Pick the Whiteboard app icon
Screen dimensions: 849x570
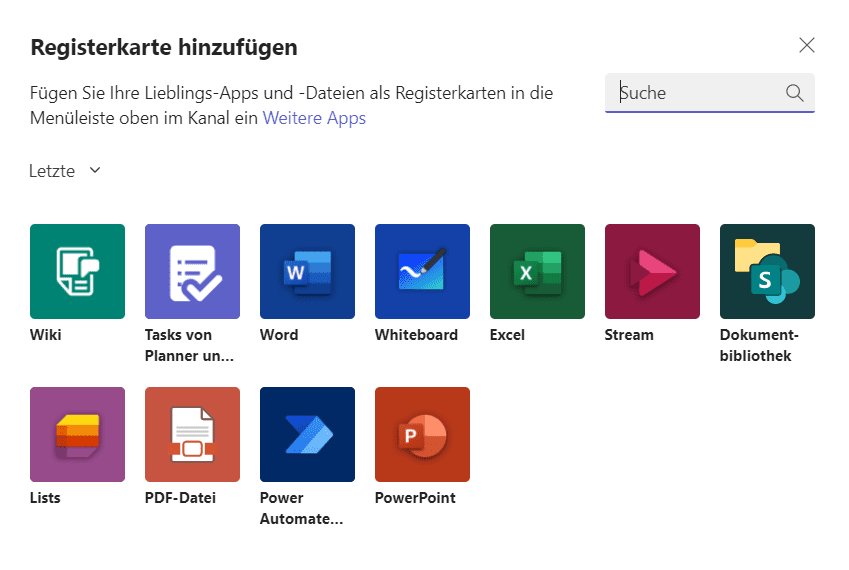coord(422,271)
